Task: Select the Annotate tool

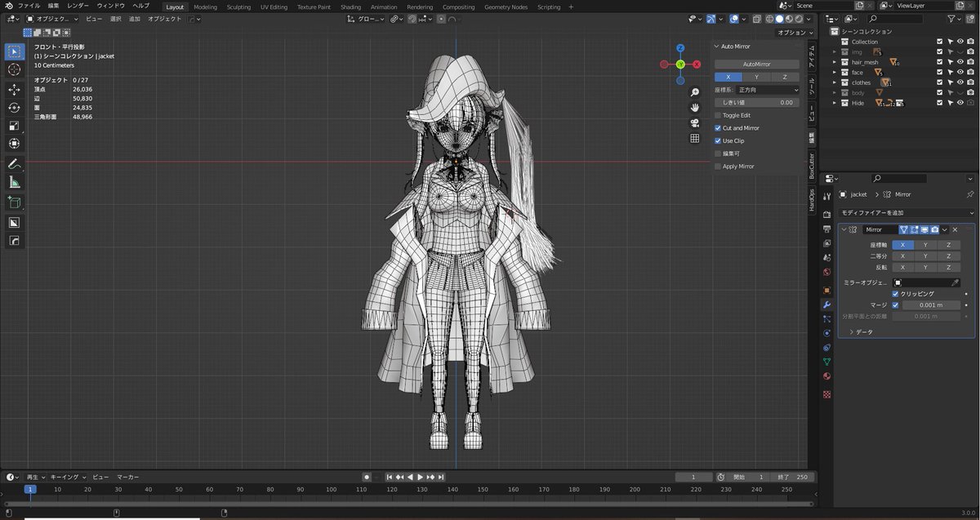Action: pos(14,163)
